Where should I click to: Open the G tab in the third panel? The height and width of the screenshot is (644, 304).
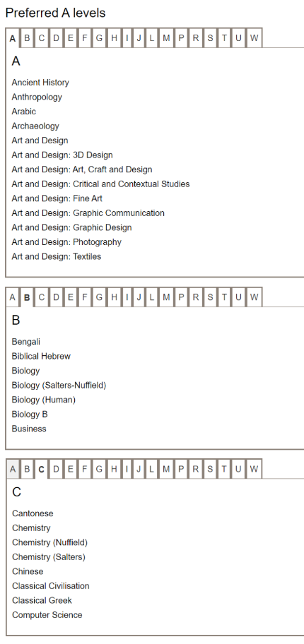99,469
